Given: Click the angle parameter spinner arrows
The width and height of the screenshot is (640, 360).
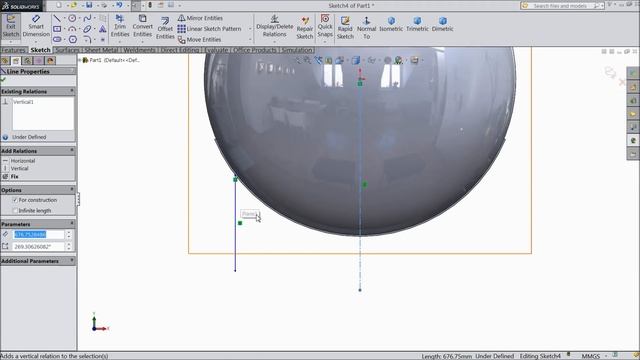Looking at the screenshot, I should click(69, 247).
